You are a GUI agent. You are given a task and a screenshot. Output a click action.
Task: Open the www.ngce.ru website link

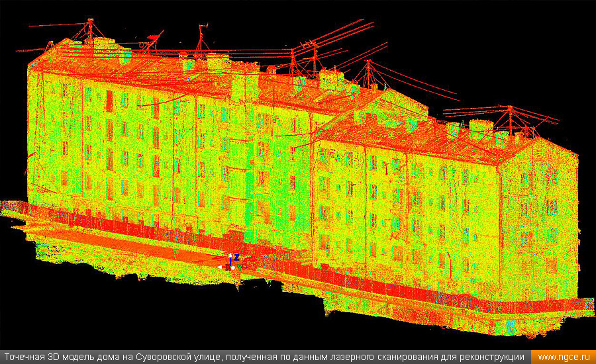[564, 357]
